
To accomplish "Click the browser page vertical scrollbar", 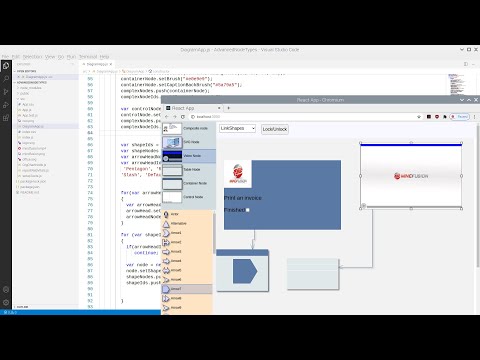I will pyautogui.click(x=478, y=195).
